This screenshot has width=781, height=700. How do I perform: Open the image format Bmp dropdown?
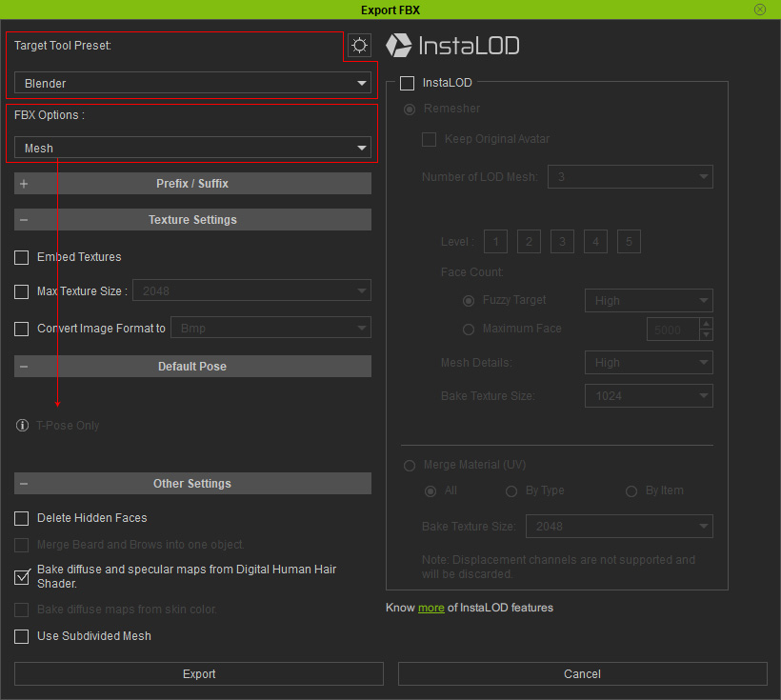(270, 328)
